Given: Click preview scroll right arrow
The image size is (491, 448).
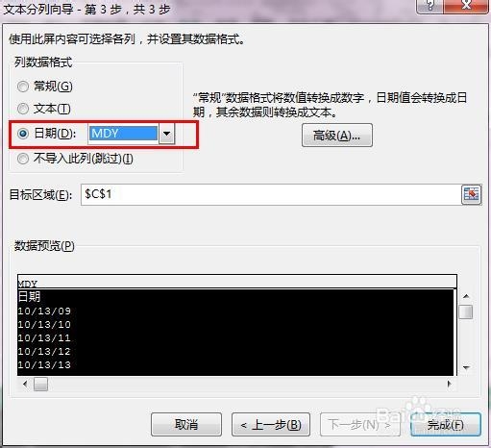Looking at the screenshot, I should click(x=449, y=384).
